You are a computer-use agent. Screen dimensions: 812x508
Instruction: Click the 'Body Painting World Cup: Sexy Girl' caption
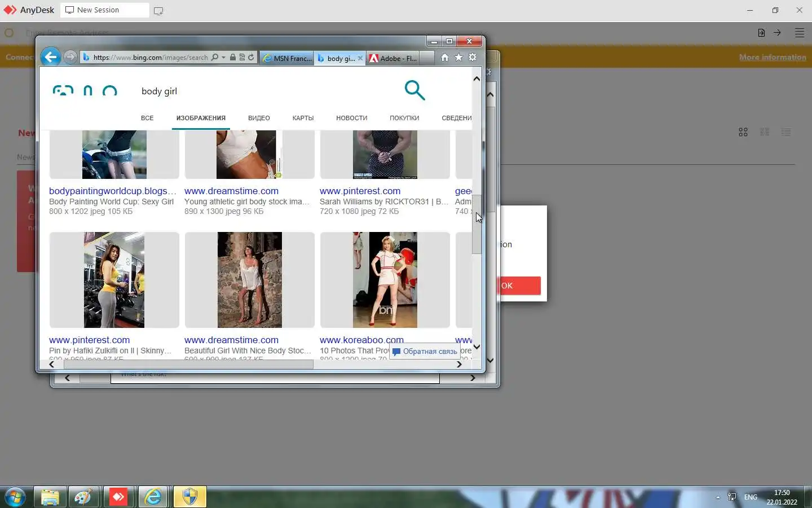point(111,202)
